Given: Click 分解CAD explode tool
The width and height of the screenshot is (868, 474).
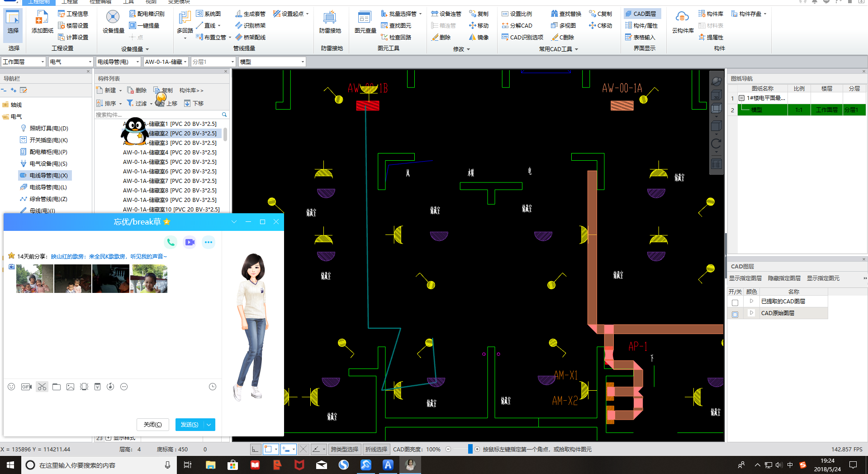Looking at the screenshot, I should coord(517,26).
